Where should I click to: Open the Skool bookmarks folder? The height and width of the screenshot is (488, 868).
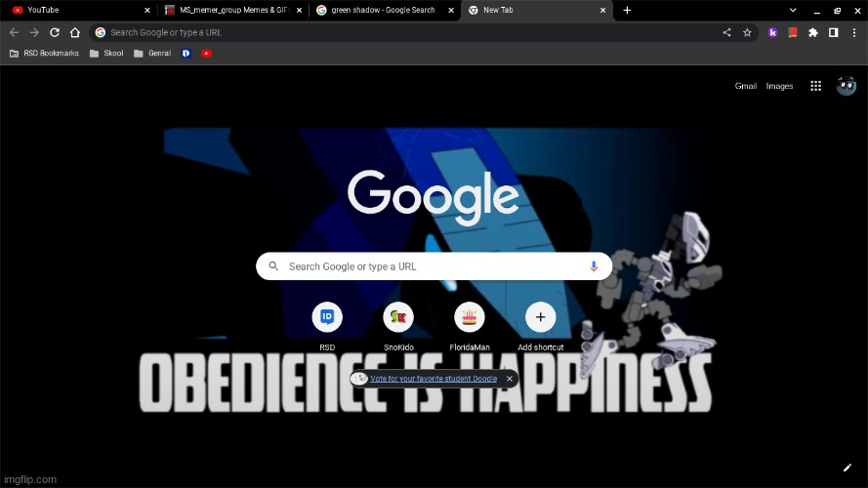pos(106,53)
